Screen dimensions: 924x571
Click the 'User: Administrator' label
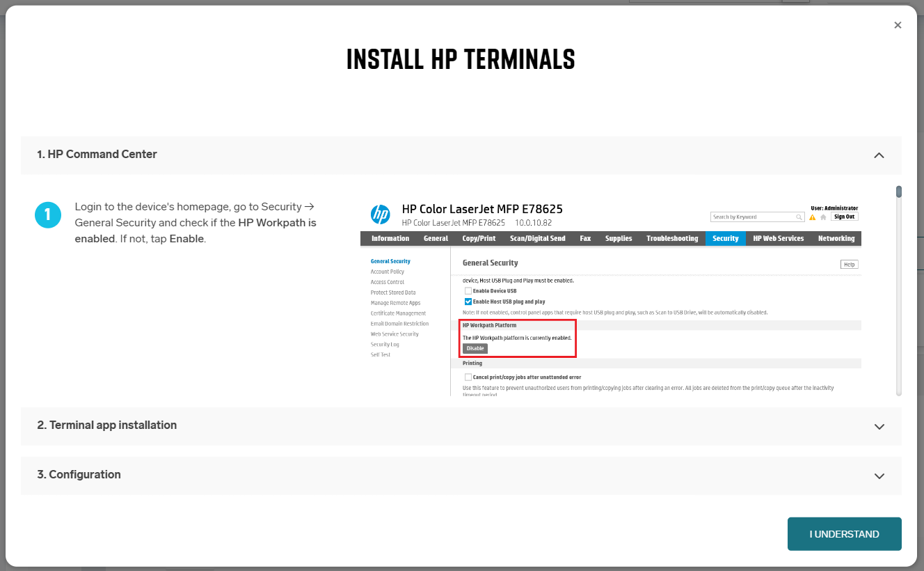click(x=834, y=208)
